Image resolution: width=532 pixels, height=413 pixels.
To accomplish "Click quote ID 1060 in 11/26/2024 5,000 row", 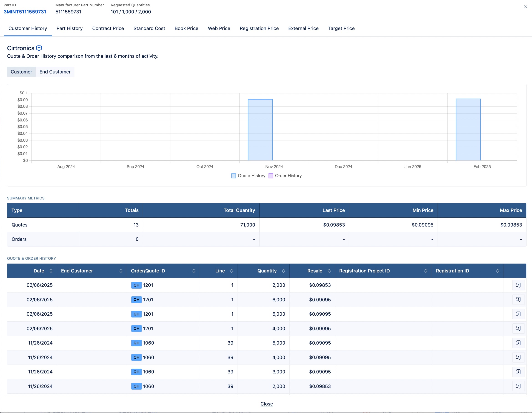I will [x=148, y=343].
